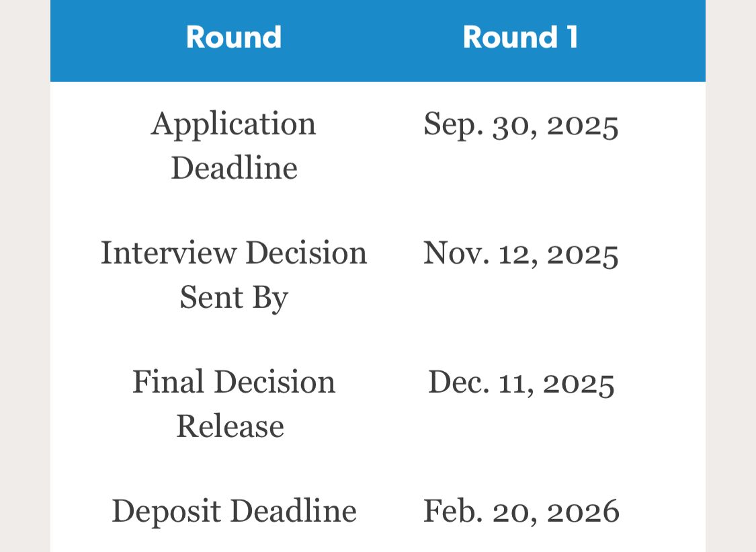This screenshot has height=552, width=756.
Task: Click the words "Sent By"
Action: point(233,297)
